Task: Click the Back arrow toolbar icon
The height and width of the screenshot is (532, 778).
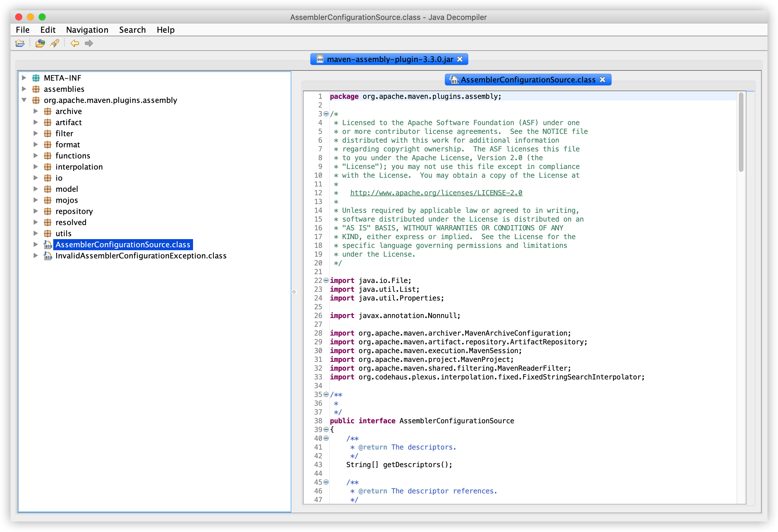Action: click(75, 43)
